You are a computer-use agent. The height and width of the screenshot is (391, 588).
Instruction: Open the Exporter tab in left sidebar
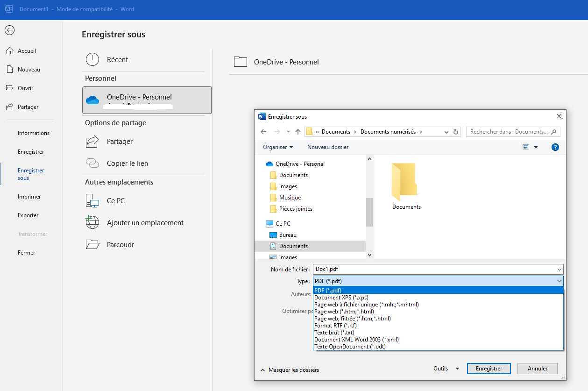click(x=28, y=215)
